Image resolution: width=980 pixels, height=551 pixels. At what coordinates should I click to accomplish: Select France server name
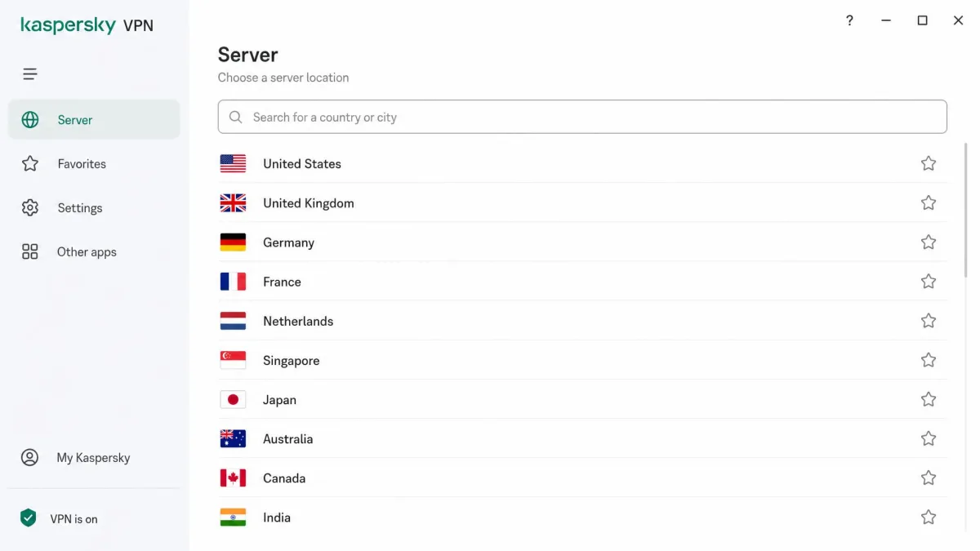click(282, 282)
